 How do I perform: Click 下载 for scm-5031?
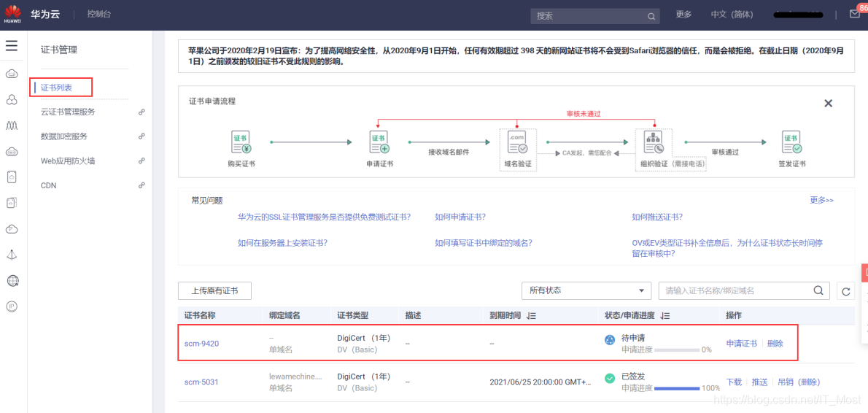tap(734, 382)
